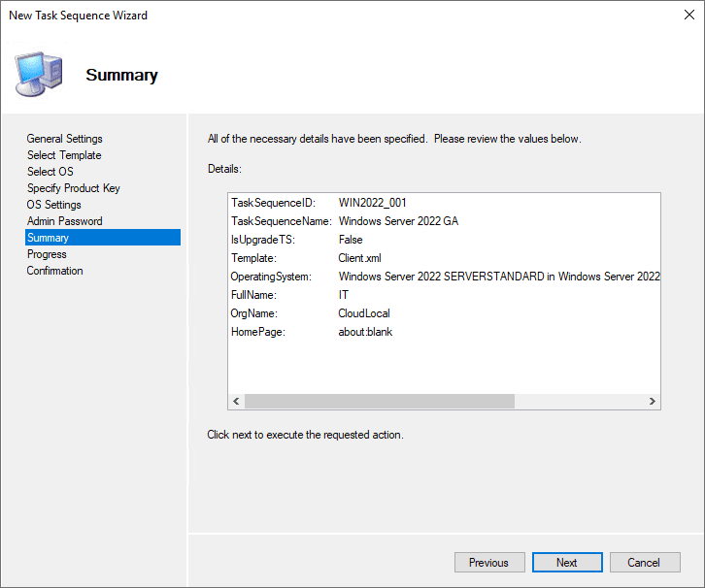705x588 pixels.
Task: Click the Template label in Details
Action: coord(253,258)
